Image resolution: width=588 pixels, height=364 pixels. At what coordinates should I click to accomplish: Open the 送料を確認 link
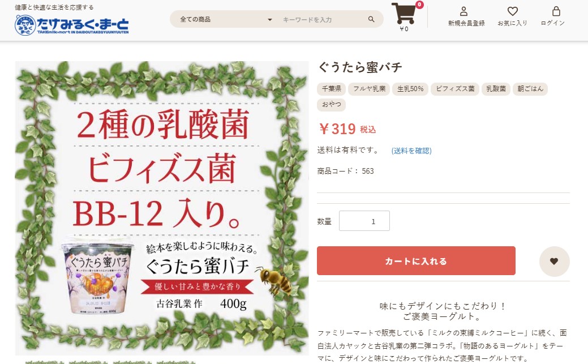tap(411, 151)
